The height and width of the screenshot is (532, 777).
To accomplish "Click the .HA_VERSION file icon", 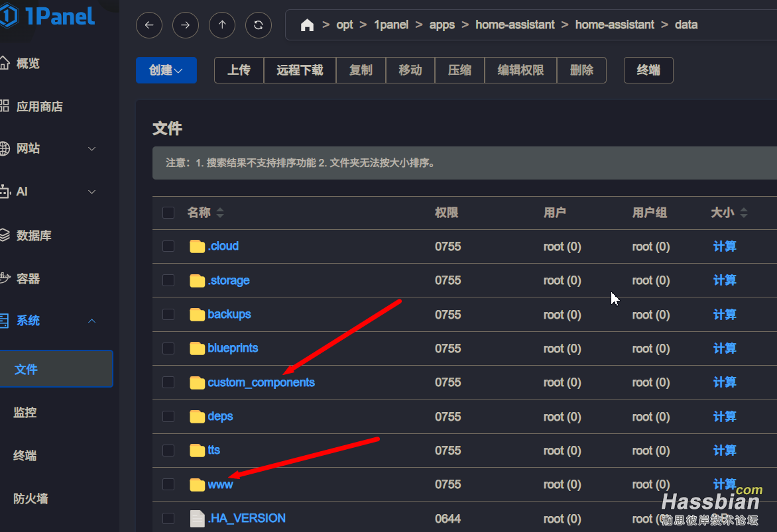I will [x=197, y=519].
